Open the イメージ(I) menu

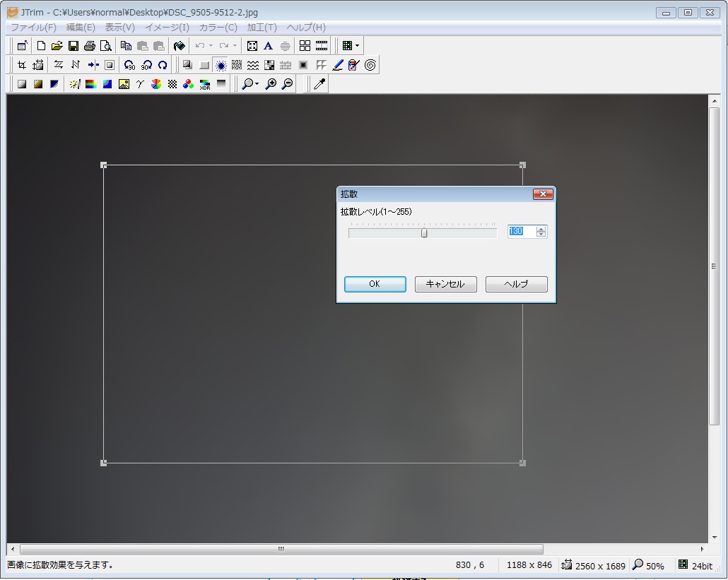(x=167, y=28)
